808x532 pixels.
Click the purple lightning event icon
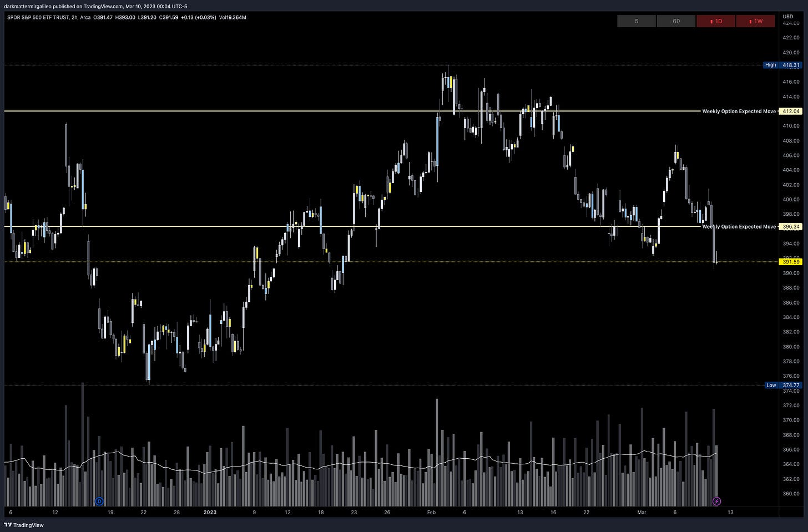[x=716, y=501]
